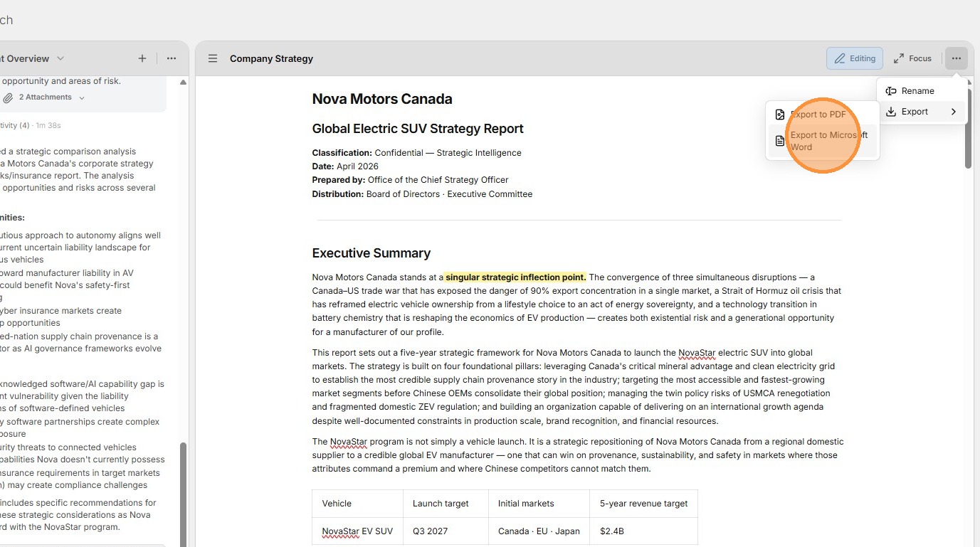Image resolution: width=980 pixels, height=547 pixels.
Task: Click the PDF file icon in submenu
Action: [780, 115]
